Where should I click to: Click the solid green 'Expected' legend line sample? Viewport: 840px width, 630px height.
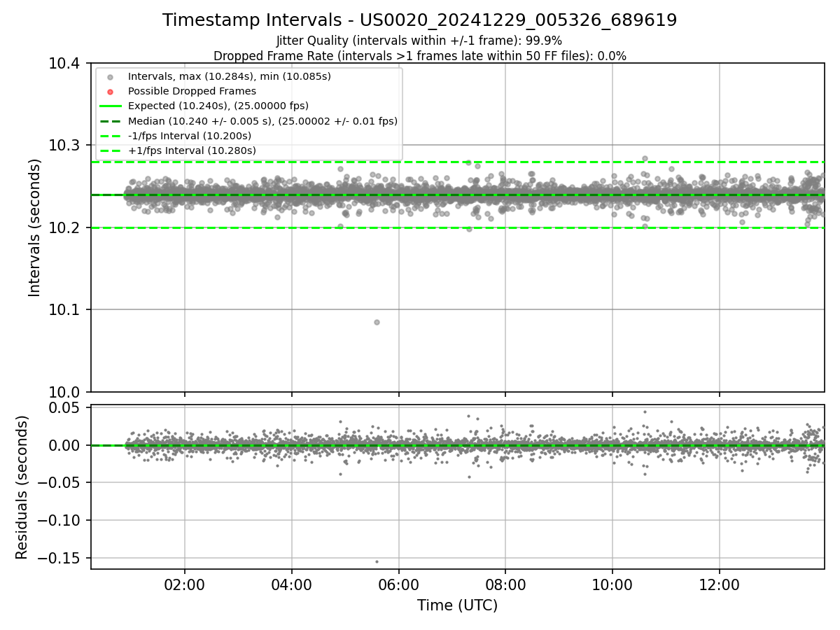(x=110, y=106)
